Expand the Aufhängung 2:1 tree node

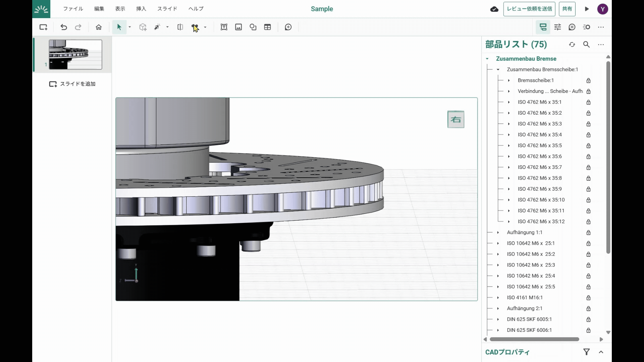[498, 308]
